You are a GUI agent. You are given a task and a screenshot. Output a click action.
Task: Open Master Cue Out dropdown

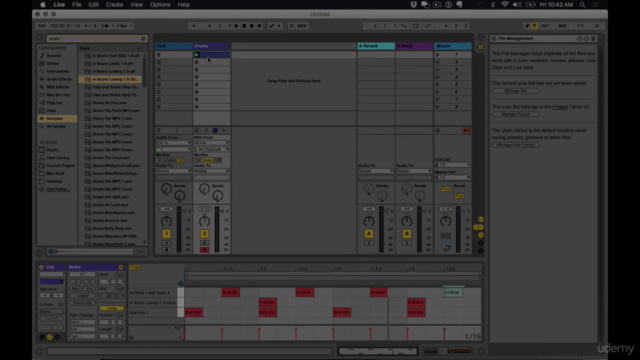pos(453,164)
